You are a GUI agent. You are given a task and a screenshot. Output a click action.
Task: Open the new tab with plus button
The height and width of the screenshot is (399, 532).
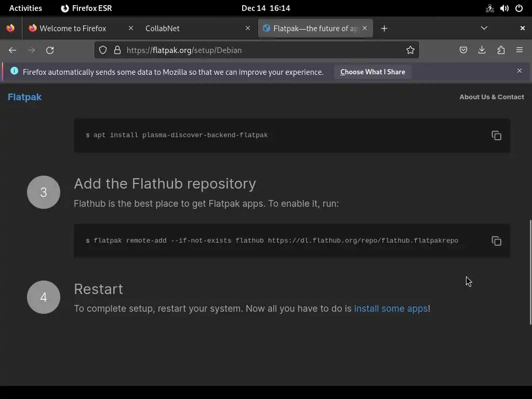[384, 28]
